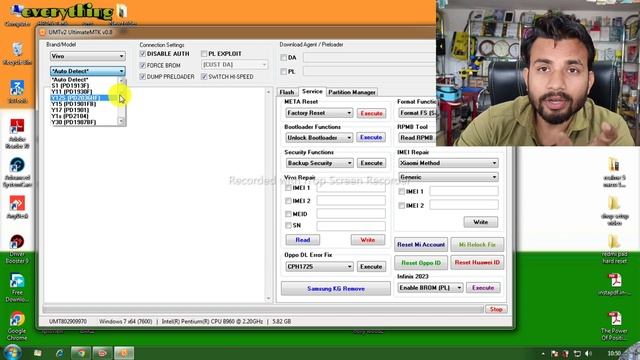Open the AnyDesk desktop shortcut
Image resolution: width=640 pixels, height=360 pixels.
tap(17, 207)
